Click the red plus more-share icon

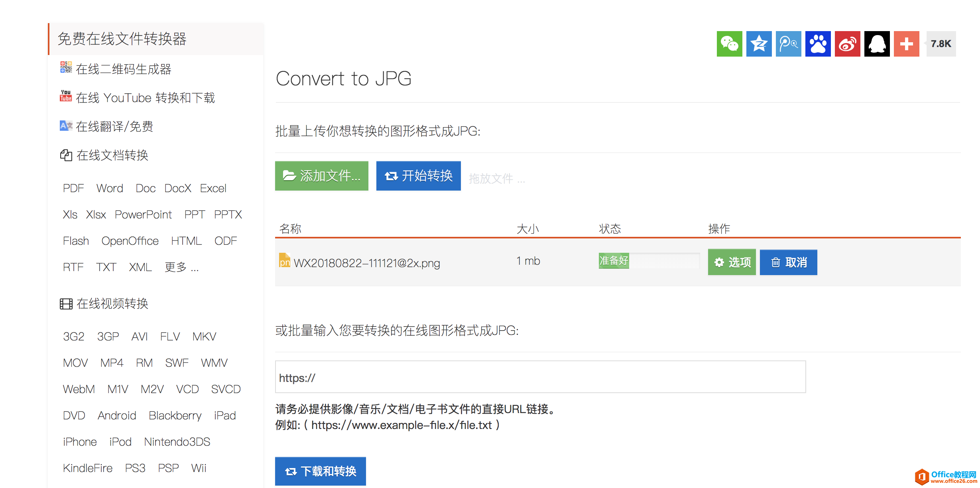click(x=906, y=44)
